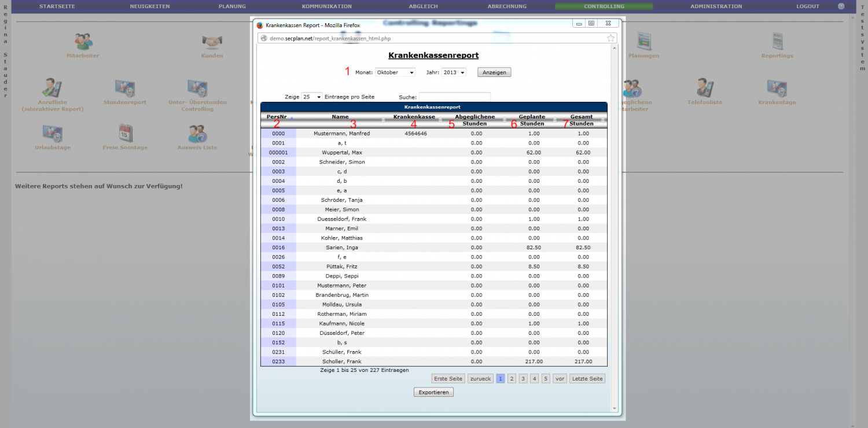This screenshot has width=868, height=428.
Task: Open the Ausweis Liste icon
Action: coord(197,133)
